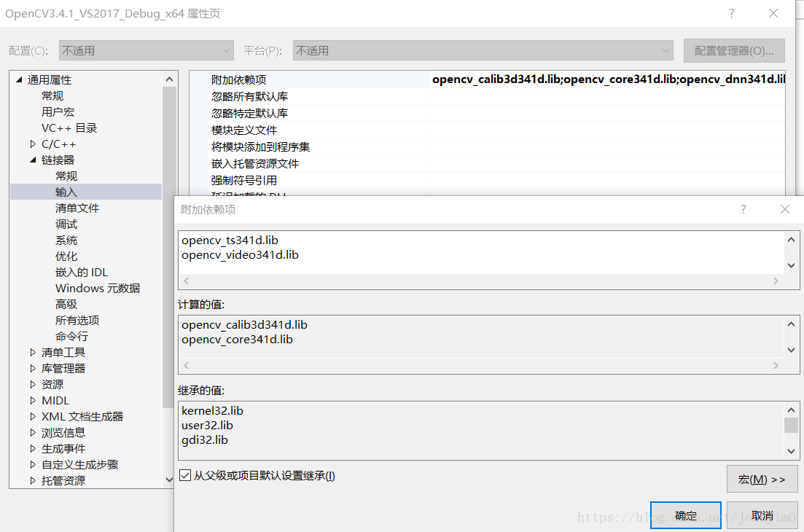Screen dimensions: 804x532
Task: Open the 配置(C) dropdown
Action: pos(146,51)
